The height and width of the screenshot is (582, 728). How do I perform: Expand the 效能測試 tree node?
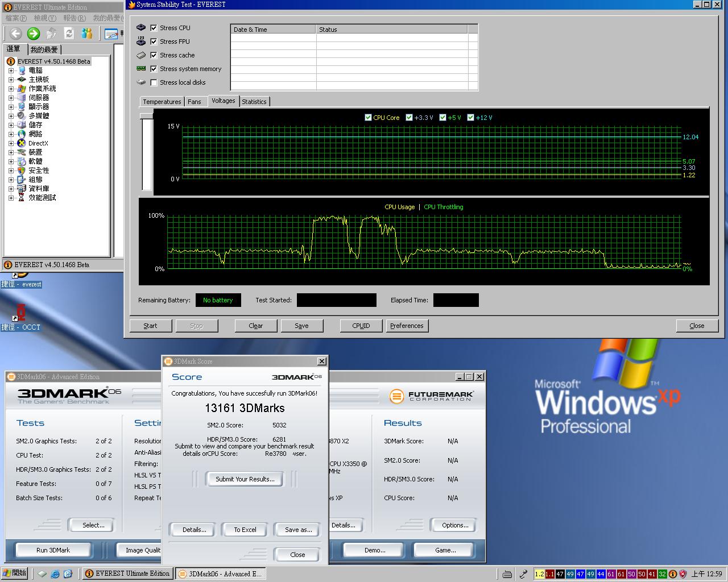point(11,198)
